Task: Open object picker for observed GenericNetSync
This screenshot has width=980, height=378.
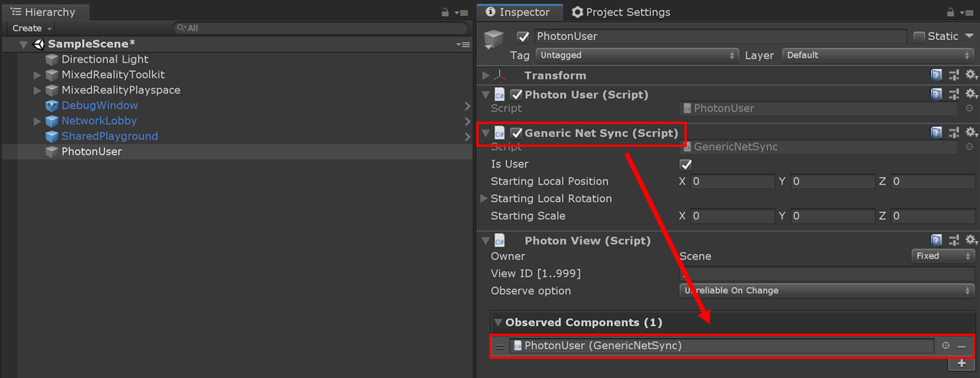Action: (946, 346)
